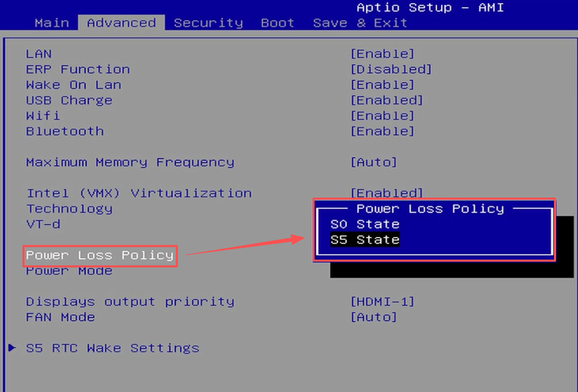Toggle the LAN Enable value

click(x=382, y=54)
